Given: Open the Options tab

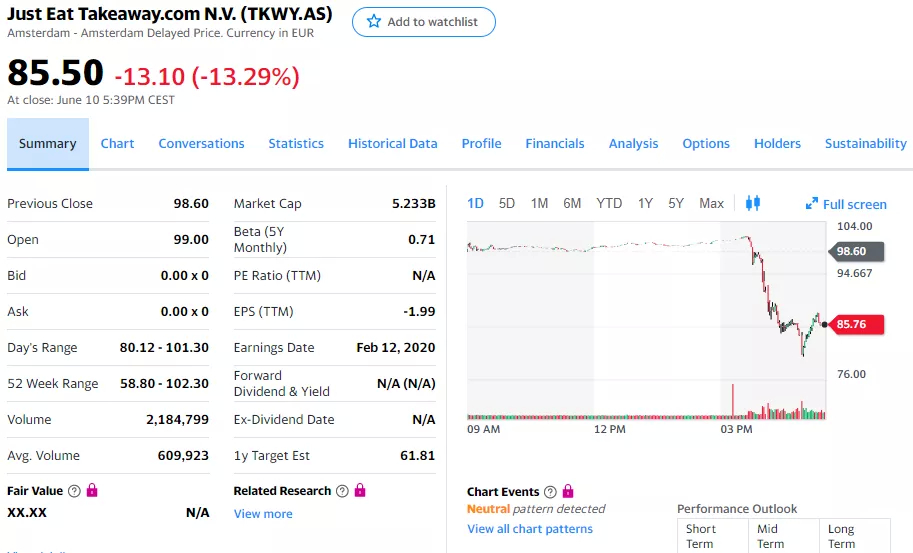Looking at the screenshot, I should click(706, 144).
